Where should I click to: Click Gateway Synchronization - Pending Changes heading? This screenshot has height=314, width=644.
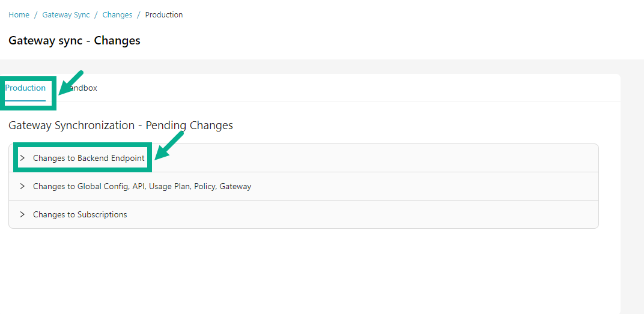click(x=121, y=125)
